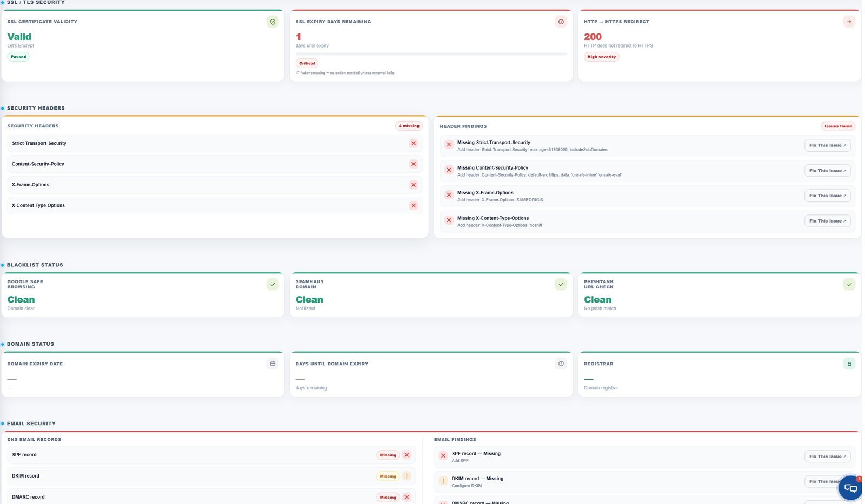Click the Content-Security-Policy header row label
This screenshot has width=865, height=504.
tap(38, 164)
